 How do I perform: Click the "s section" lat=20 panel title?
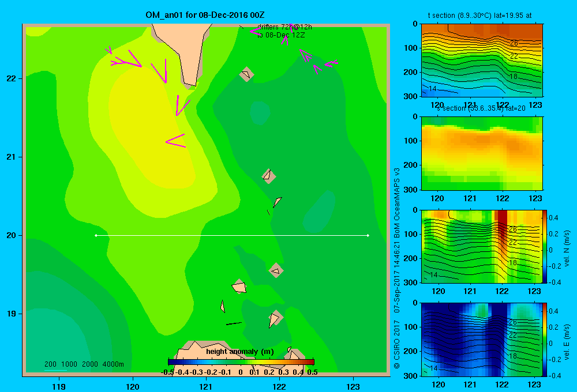[x=481, y=108]
